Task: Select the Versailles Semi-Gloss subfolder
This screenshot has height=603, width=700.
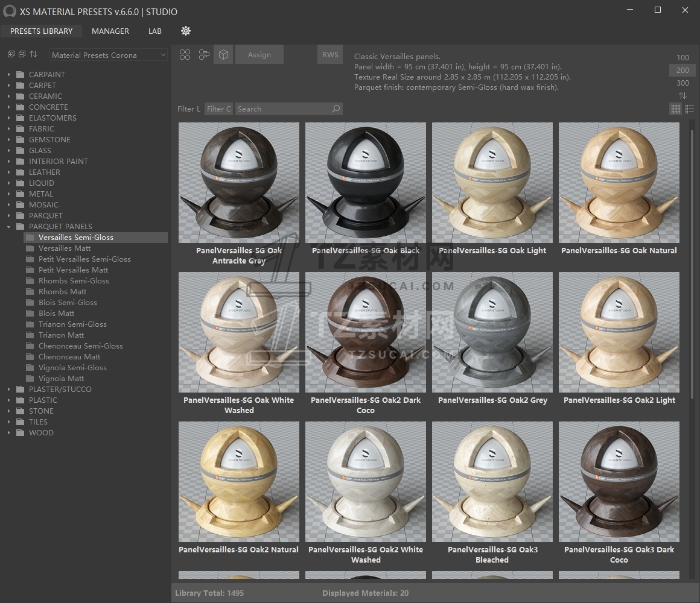Action: click(x=95, y=237)
